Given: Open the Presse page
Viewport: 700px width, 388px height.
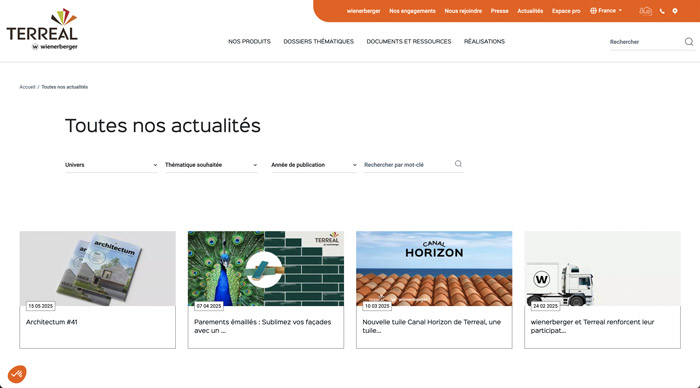Looking at the screenshot, I should 500,11.
